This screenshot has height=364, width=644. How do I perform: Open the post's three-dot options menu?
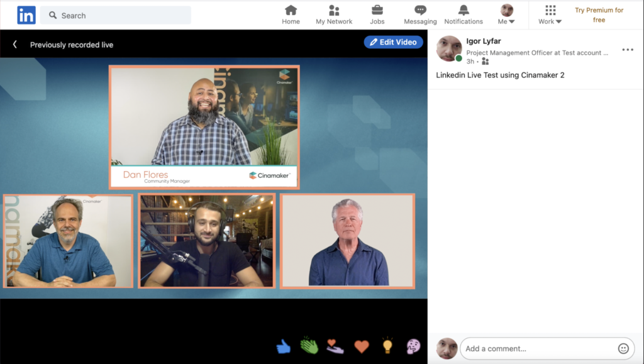tap(628, 50)
